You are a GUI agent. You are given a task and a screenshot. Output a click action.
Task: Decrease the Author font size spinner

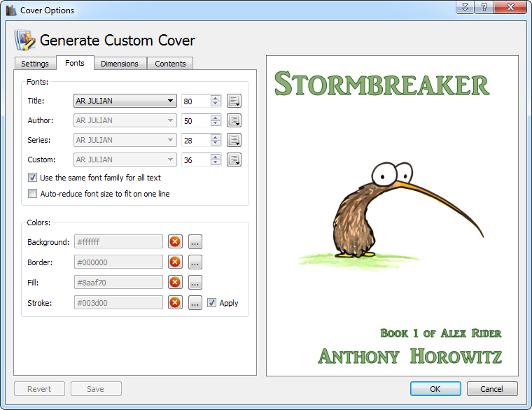coord(216,123)
